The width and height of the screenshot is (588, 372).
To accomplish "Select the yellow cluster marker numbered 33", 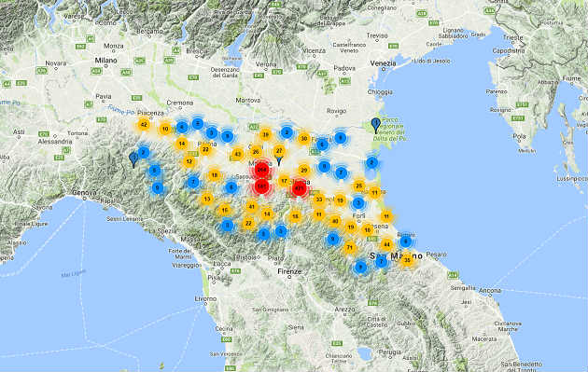I will (x=319, y=200).
